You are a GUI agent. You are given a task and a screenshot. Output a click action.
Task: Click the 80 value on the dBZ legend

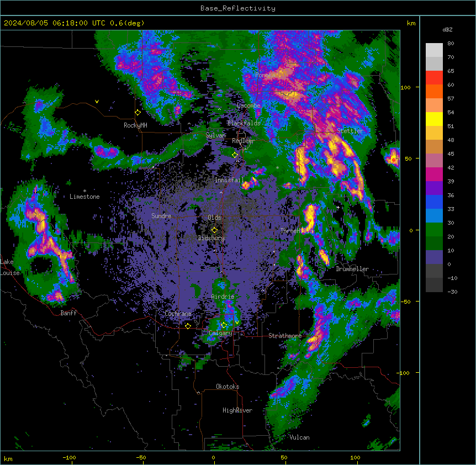pyautogui.click(x=451, y=44)
